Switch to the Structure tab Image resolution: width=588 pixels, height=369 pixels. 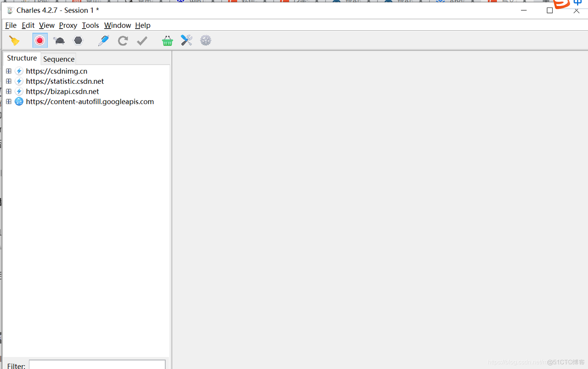(x=22, y=58)
